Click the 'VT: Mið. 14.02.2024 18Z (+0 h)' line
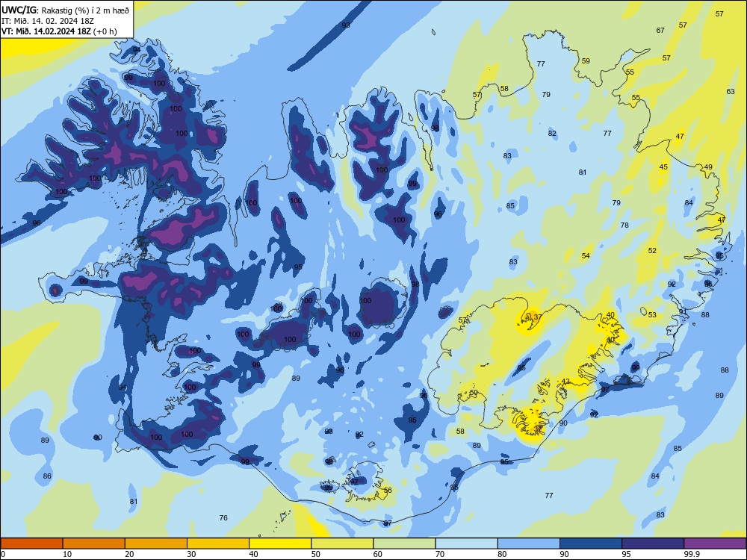Image resolution: width=747 pixels, height=560 pixels. [59, 31]
